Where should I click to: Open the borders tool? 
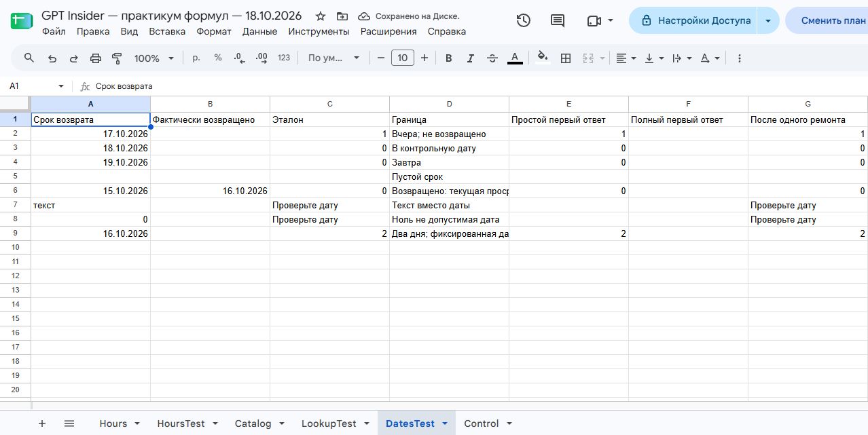565,58
